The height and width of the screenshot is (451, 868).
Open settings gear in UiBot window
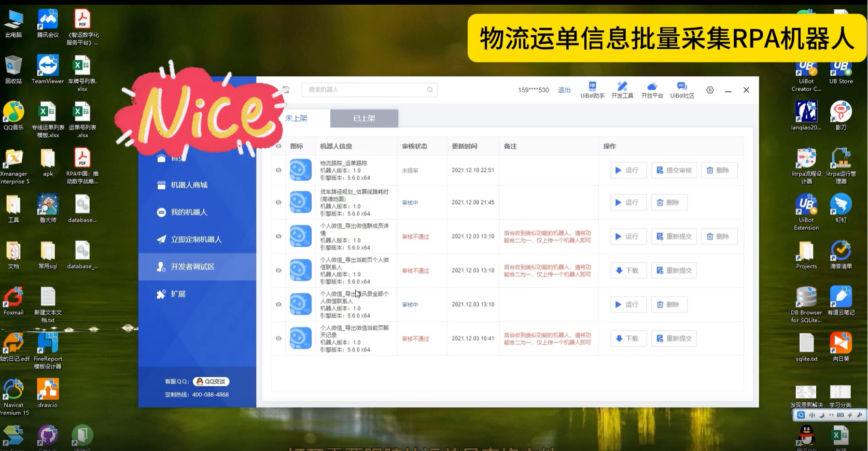click(710, 90)
